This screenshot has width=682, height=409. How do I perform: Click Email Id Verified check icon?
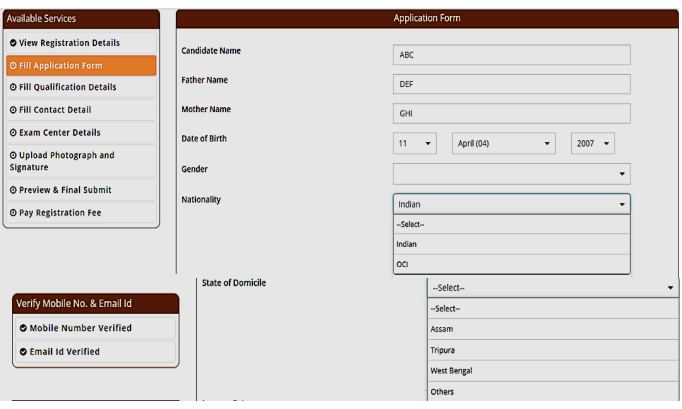point(23,352)
